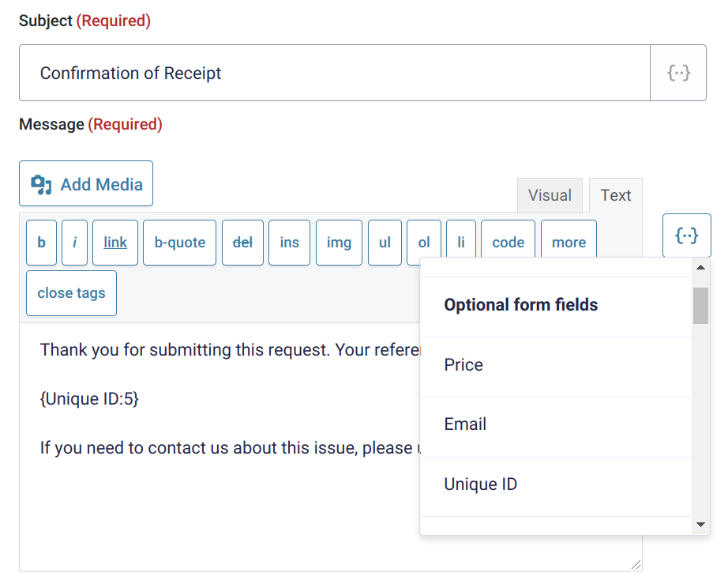
Task: Click the Add Media button
Action: [86, 183]
